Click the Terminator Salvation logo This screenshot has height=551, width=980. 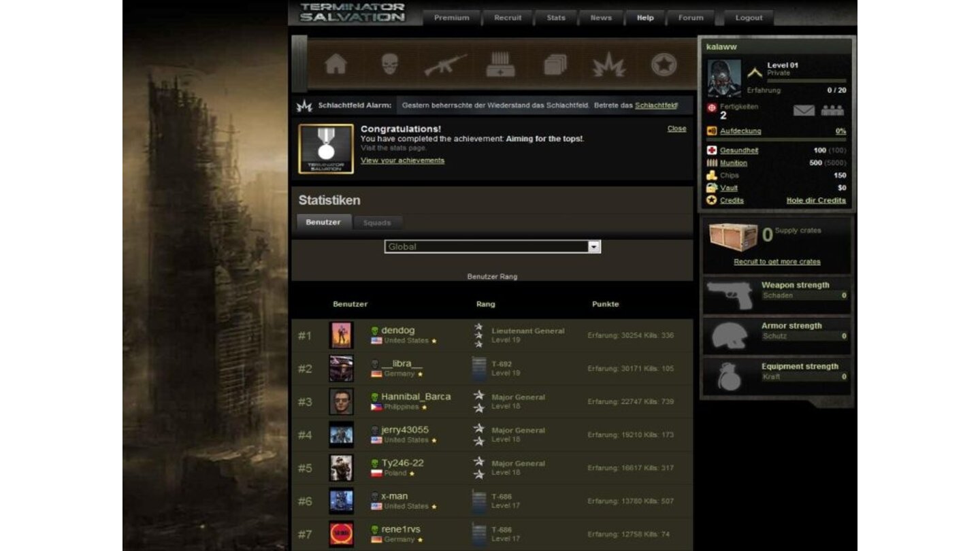coord(353,12)
